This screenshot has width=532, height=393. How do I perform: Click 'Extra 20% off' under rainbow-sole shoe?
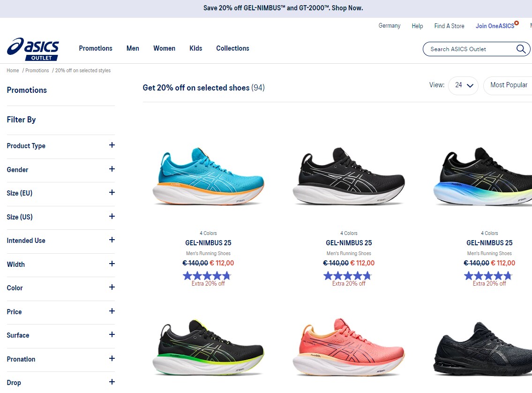489,283
